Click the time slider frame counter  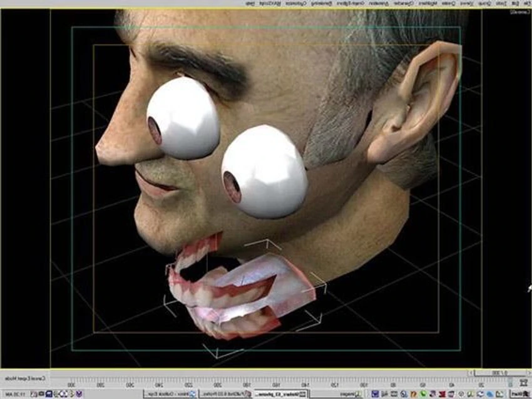tap(500, 373)
